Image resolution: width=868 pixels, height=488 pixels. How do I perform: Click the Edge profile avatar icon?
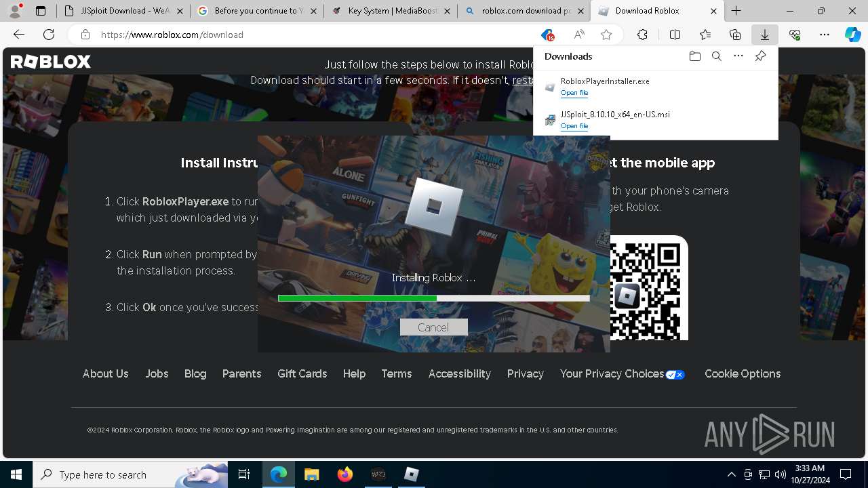[x=15, y=11]
